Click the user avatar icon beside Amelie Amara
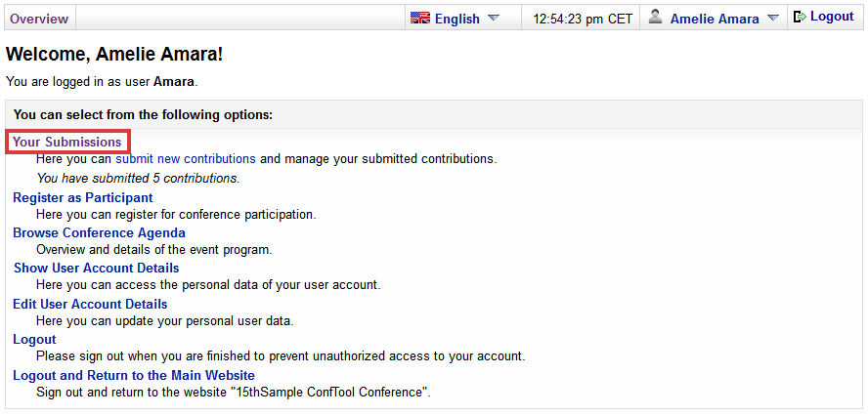The image size is (868, 416). pyautogui.click(x=656, y=18)
